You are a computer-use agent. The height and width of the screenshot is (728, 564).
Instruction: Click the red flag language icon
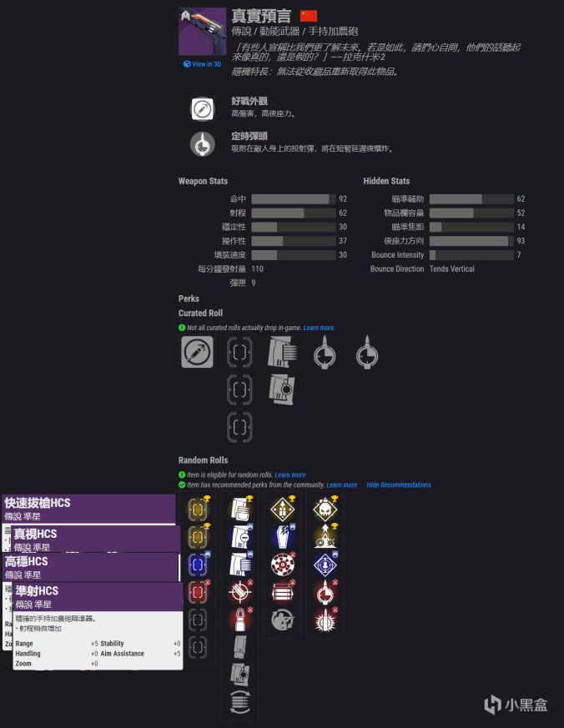[309, 16]
